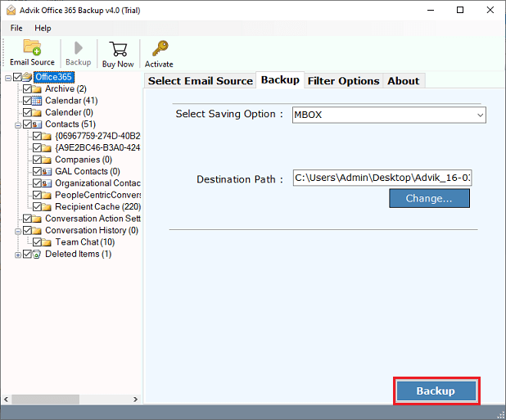The height and width of the screenshot is (420, 506).
Task: Uncheck the Calendar (41) checkbox
Action: pyautogui.click(x=28, y=101)
